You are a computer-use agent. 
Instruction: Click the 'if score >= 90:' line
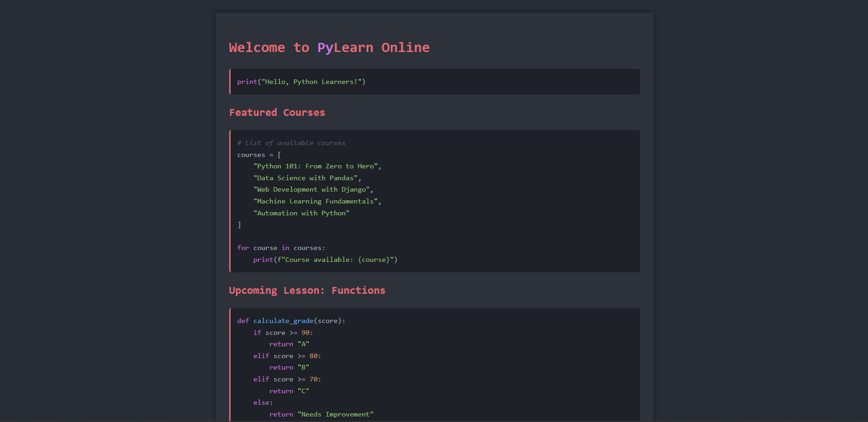click(283, 333)
